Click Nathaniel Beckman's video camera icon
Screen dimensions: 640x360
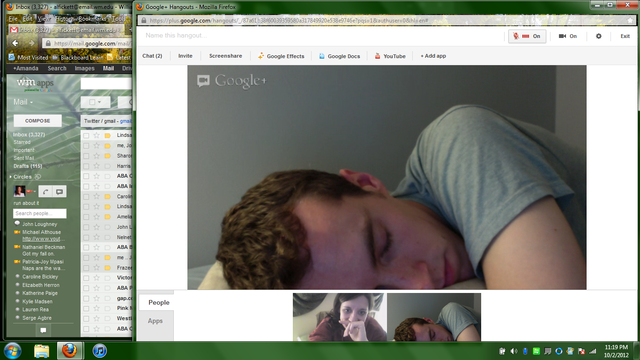click(x=17, y=247)
